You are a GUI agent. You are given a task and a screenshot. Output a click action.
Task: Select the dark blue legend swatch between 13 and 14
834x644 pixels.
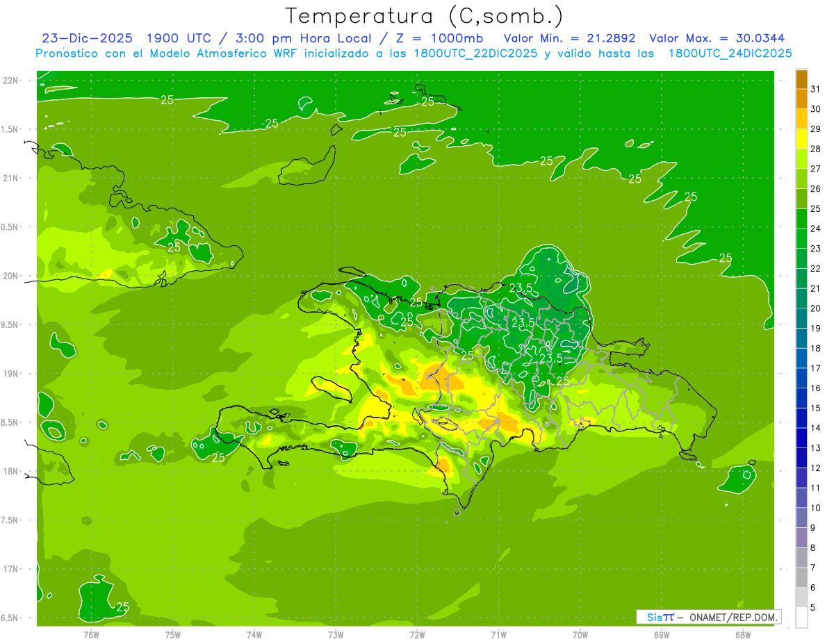tap(801, 438)
